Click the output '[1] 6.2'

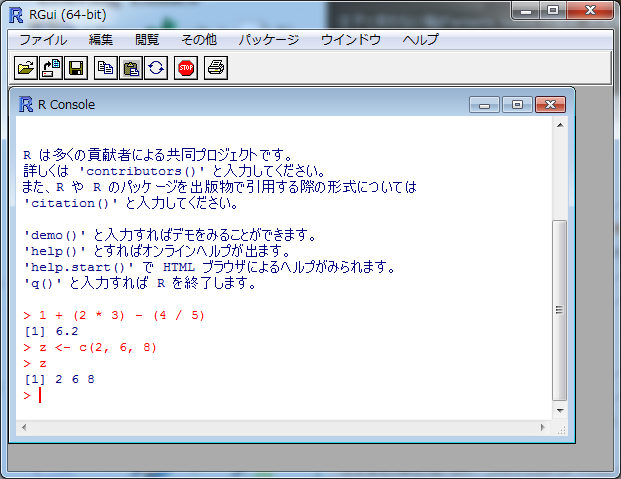[51, 332]
